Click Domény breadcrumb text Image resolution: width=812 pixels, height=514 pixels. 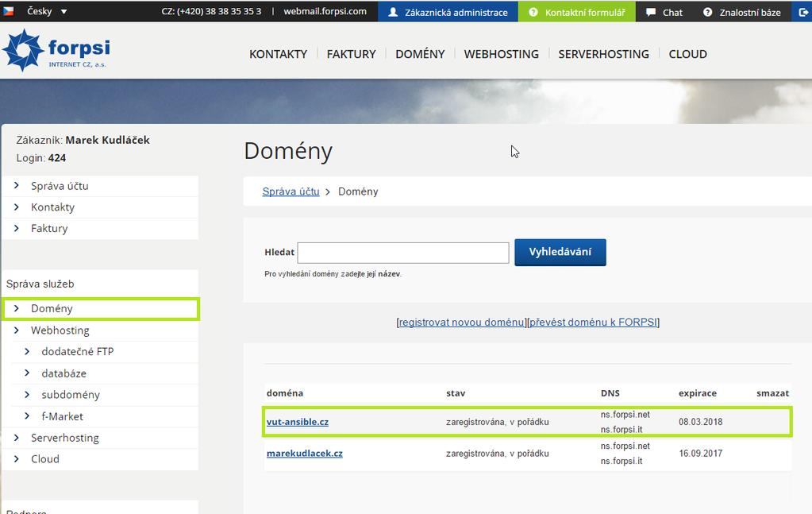358,191
